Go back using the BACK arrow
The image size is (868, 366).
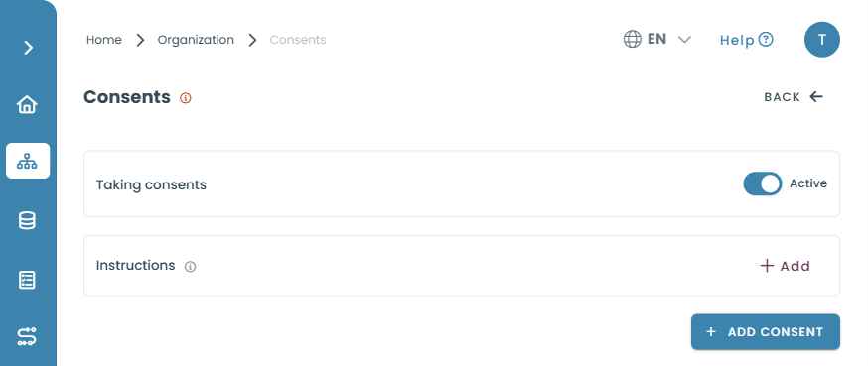[x=794, y=97]
